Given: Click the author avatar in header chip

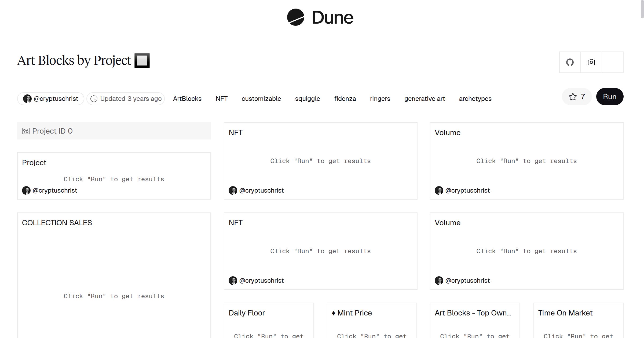Looking at the screenshot, I should pos(27,99).
